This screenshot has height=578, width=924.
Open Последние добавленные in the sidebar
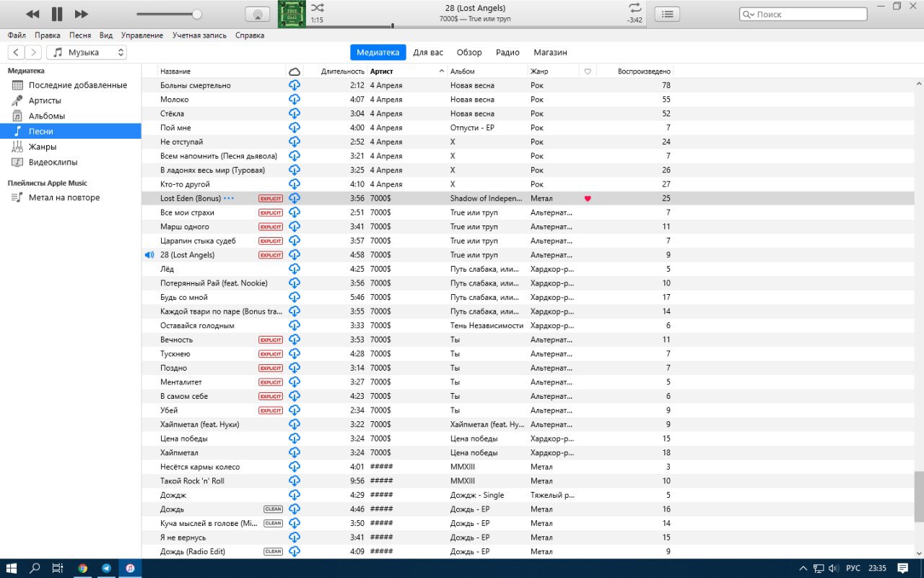70,85
